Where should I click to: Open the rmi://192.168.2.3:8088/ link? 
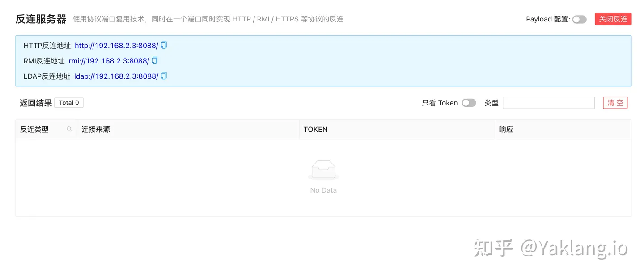[109, 61]
